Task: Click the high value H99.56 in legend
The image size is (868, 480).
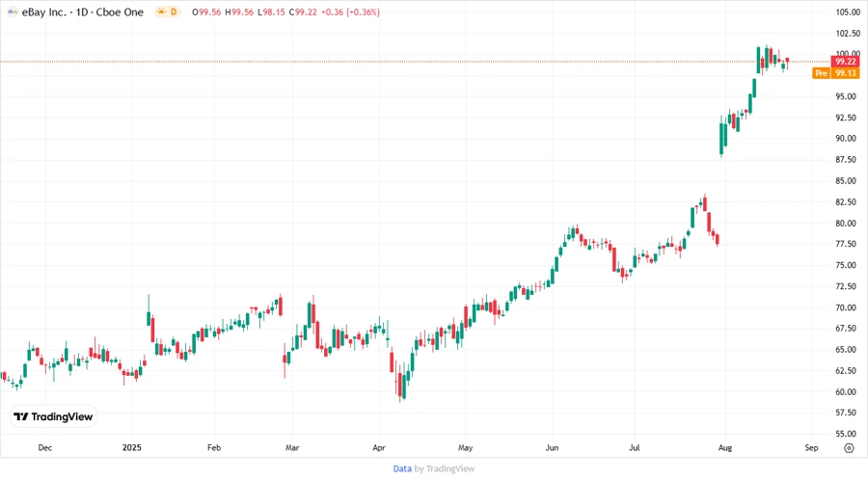Action: tap(240, 13)
